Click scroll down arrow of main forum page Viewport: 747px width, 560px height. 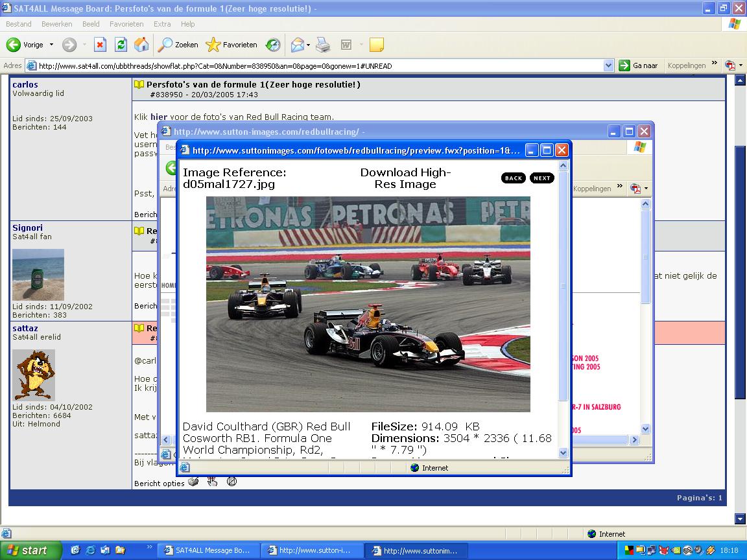coord(740,519)
